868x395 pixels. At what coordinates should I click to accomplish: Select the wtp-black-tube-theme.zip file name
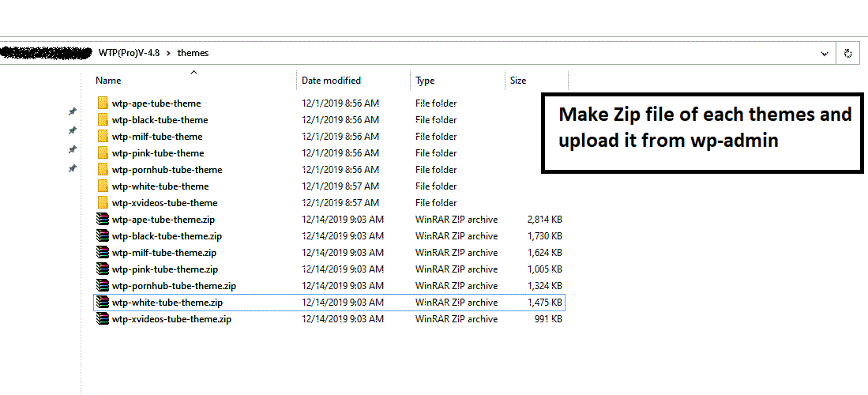coord(167,236)
